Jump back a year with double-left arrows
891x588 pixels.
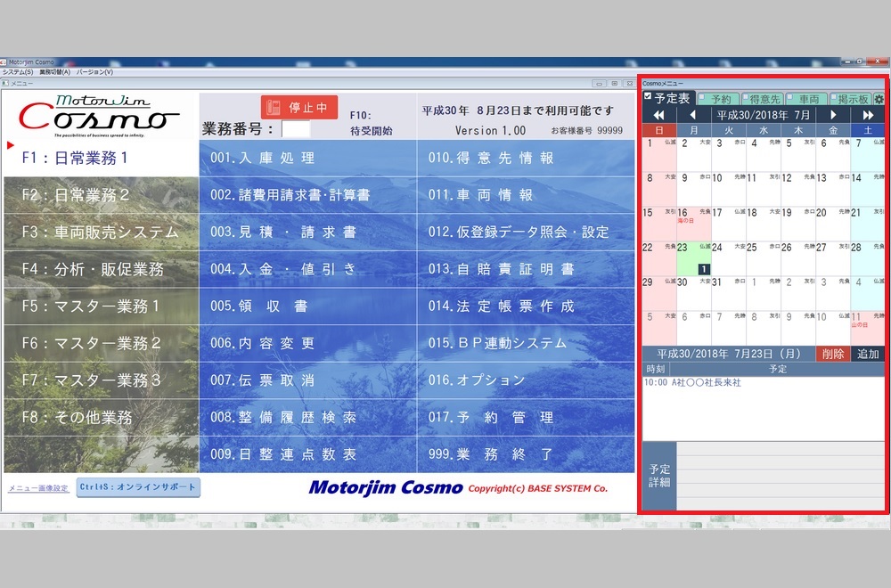[x=659, y=115]
